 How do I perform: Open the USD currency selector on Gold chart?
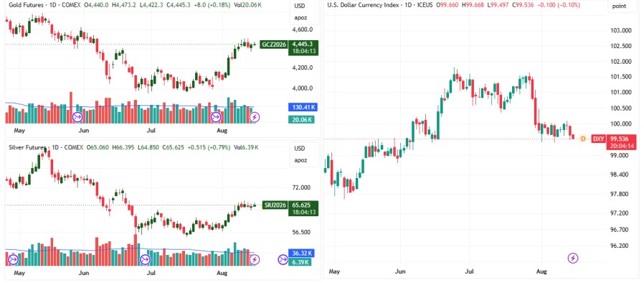(x=300, y=7)
